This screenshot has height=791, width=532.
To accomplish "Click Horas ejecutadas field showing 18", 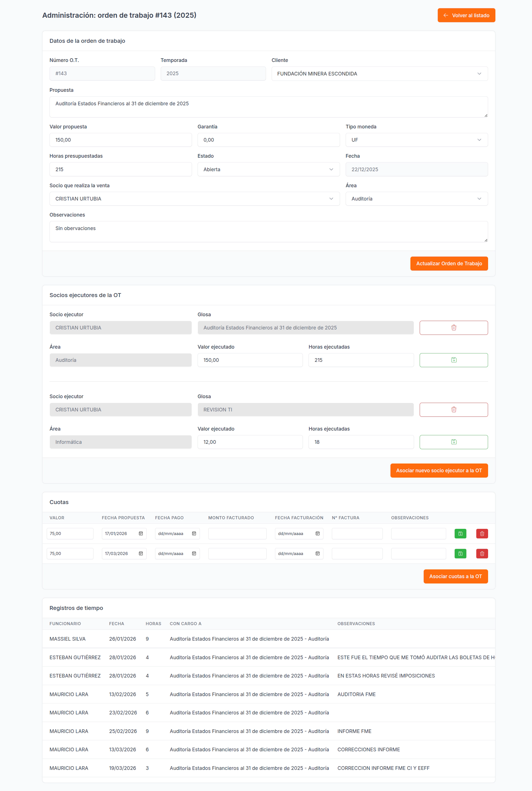I will [361, 442].
